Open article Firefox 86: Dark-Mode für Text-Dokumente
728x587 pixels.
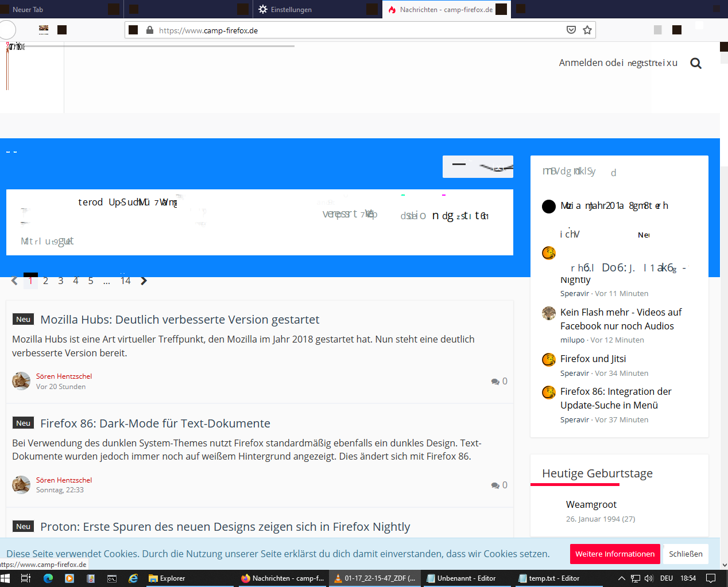[155, 423]
